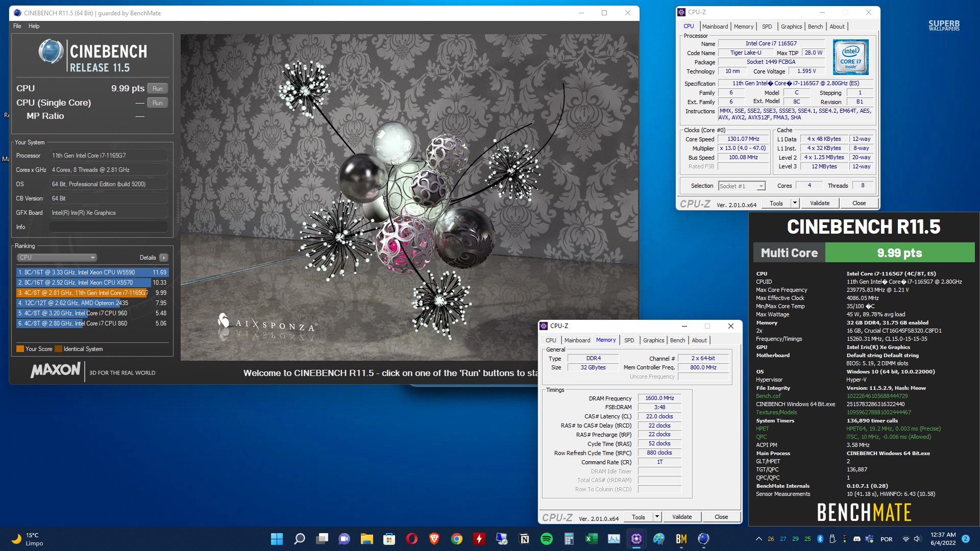This screenshot has height=551, width=980.
Task: Switch to Mainboard tab in lower CPU-Z
Action: (x=577, y=340)
